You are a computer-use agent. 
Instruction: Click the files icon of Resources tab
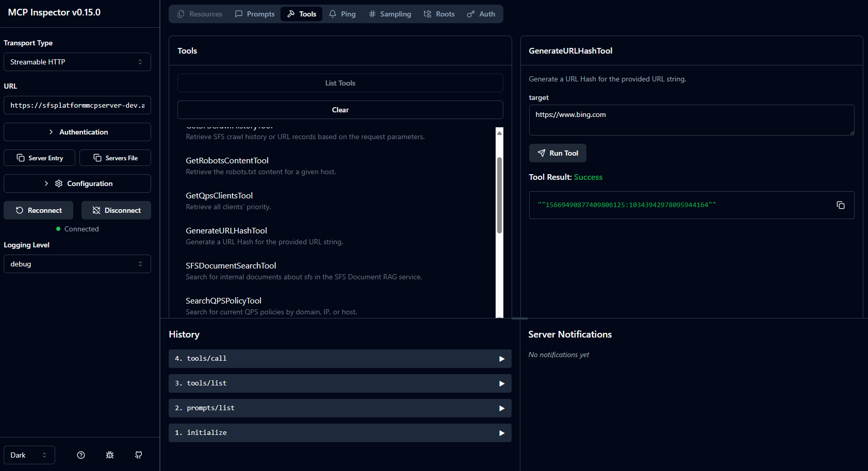pyautogui.click(x=181, y=14)
